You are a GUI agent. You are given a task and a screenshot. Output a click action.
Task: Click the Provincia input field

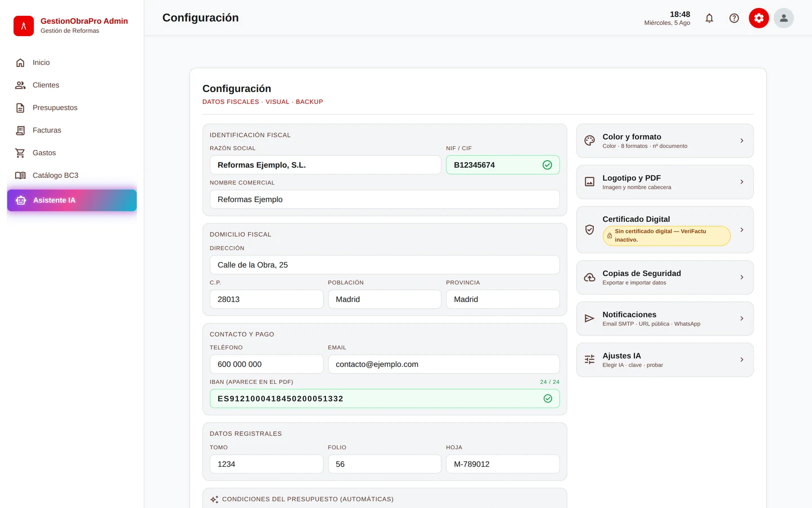click(x=503, y=299)
